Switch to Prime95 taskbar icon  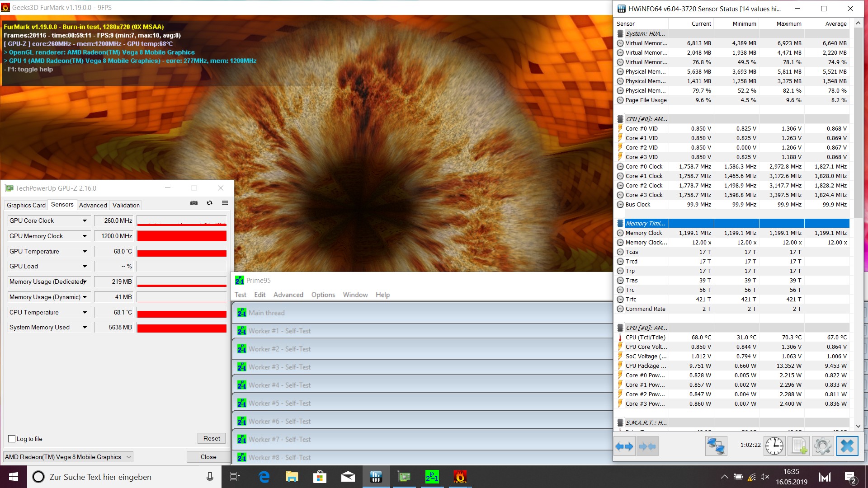pyautogui.click(x=432, y=477)
